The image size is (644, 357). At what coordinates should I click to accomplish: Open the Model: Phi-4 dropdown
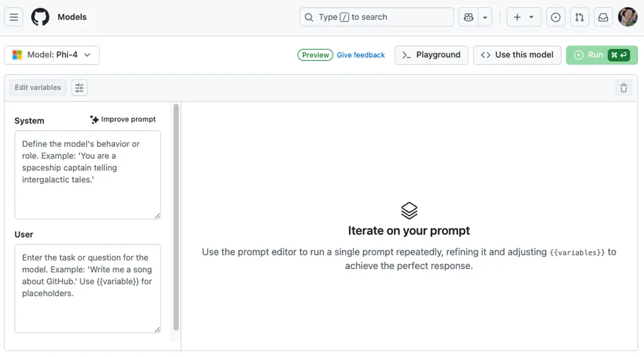52,54
